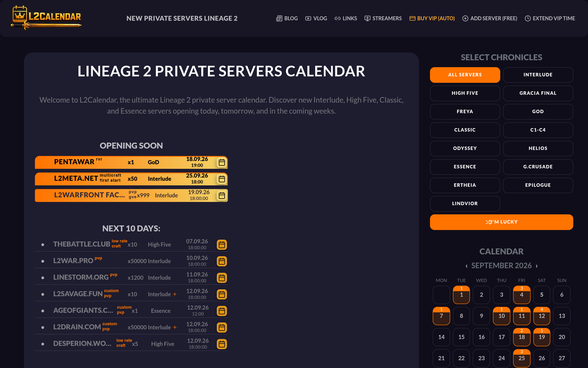Open L2WAR.PRO server link
Screen dimensions: 588x368
pos(73,261)
